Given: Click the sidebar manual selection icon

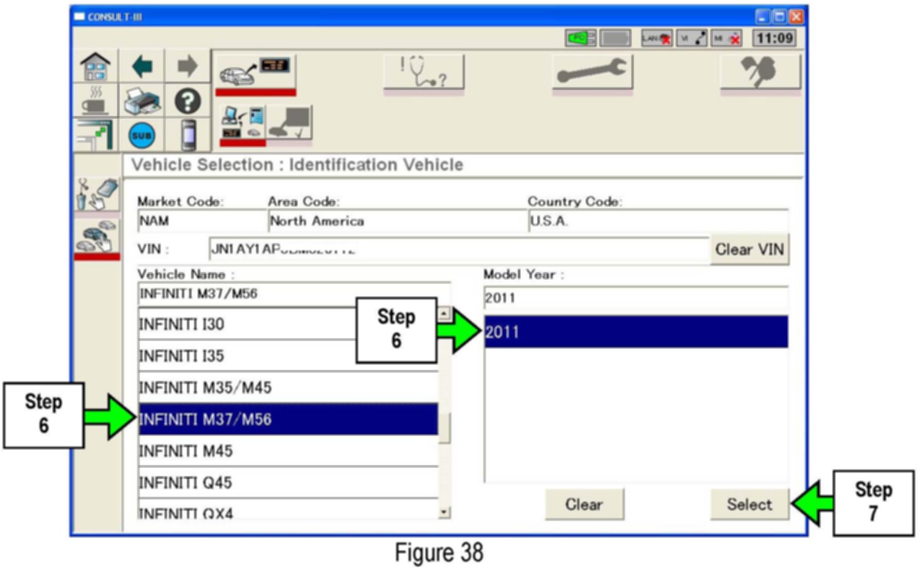Looking at the screenshot, I should (97, 195).
